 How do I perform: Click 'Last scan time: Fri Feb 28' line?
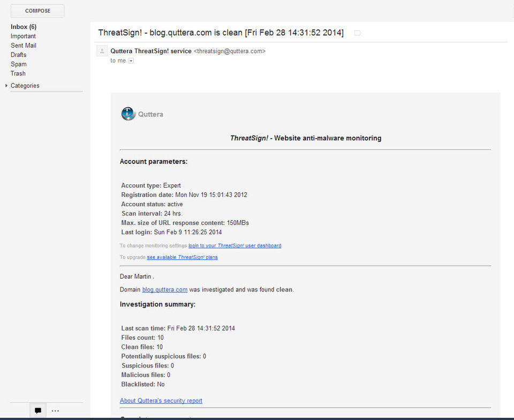[178, 328]
